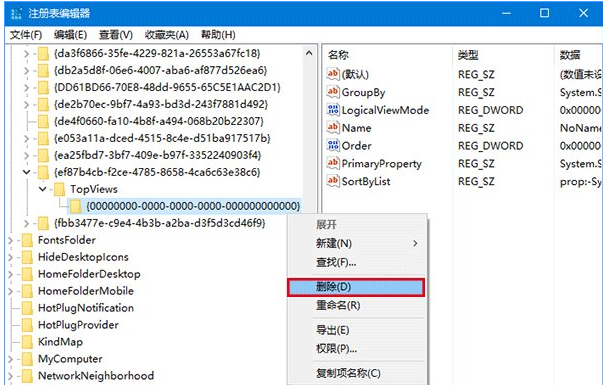Select the KindMap key
This screenshot has width=603, height=385.
60,342
